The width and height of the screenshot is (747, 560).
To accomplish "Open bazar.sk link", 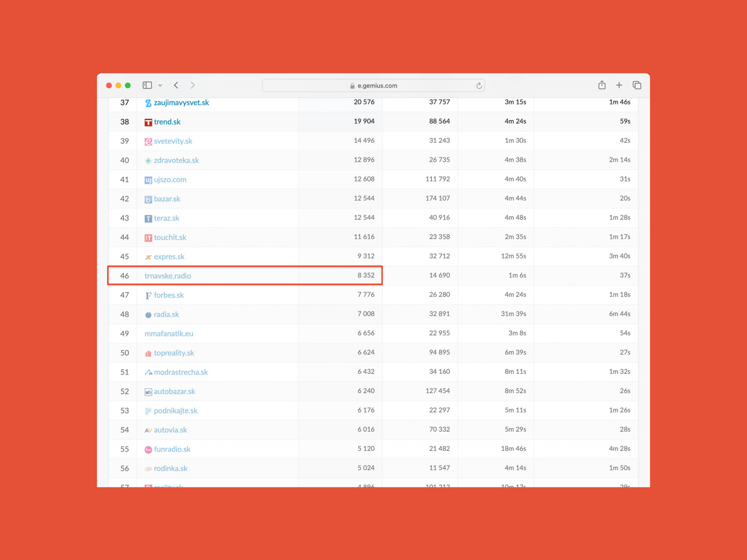I will 167,199.
